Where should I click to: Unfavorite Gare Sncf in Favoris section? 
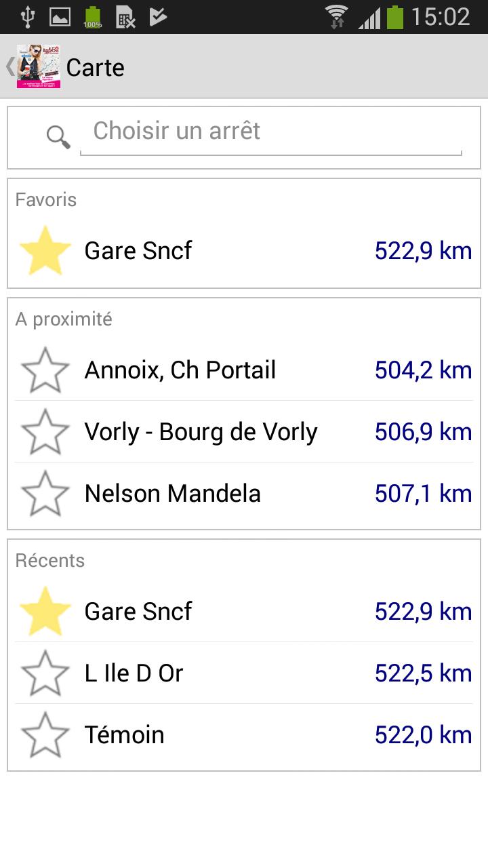(45, 251)
